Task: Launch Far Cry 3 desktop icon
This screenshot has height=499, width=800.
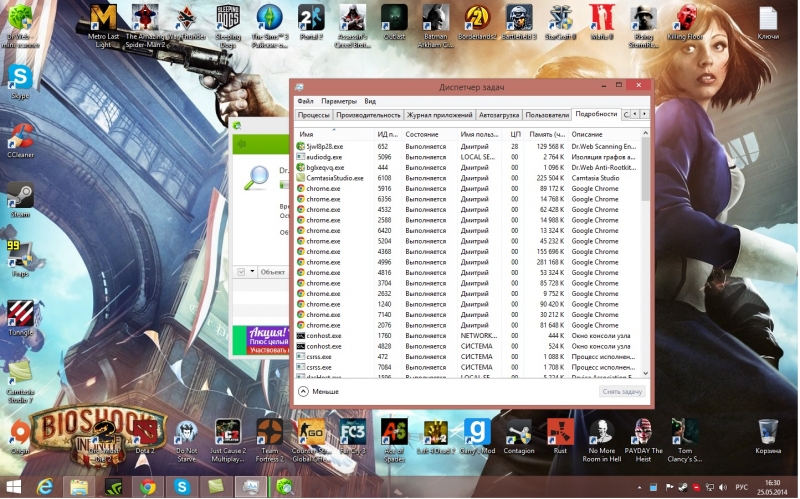Action: coord(353,437)
